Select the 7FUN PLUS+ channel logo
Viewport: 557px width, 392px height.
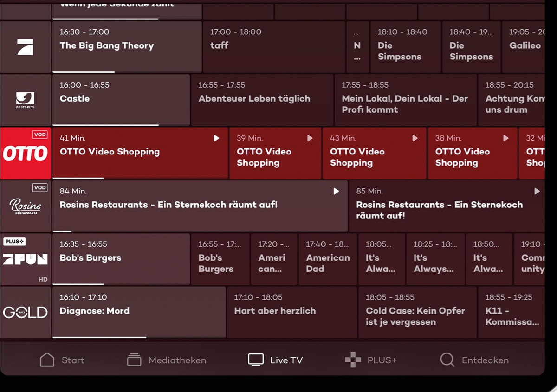(x=26, y=259)
